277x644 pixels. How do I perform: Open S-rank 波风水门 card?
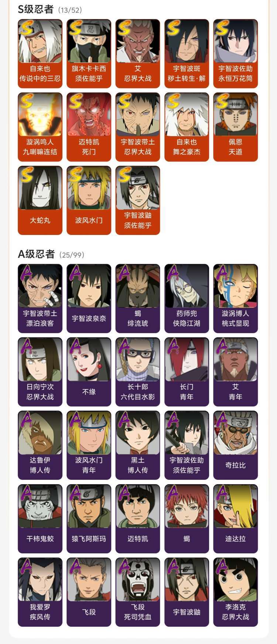[x=89, y=200]
